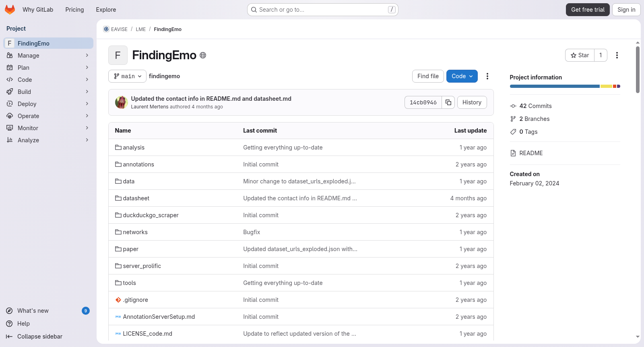Screen dimensions: 644x347
Task: Expand the Deploy sidebar section
Action: [x=48, y=104]
